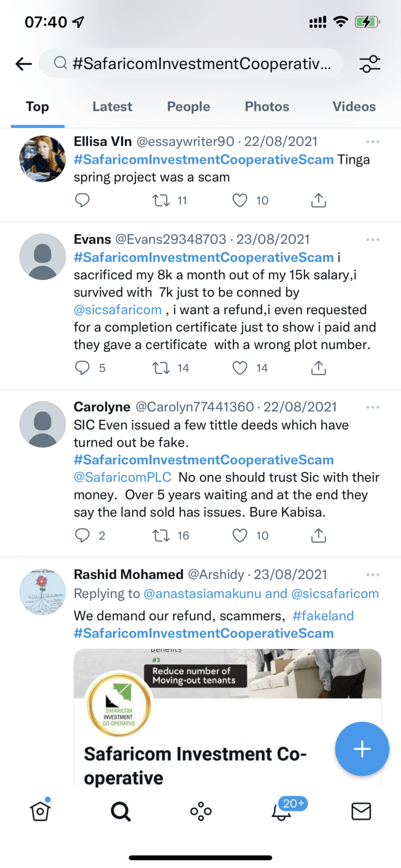The height and width of the screenshot is (868, 401).
Task: Open more options on Ellisa Vln's tweet
Action: [x=373, y=142]
